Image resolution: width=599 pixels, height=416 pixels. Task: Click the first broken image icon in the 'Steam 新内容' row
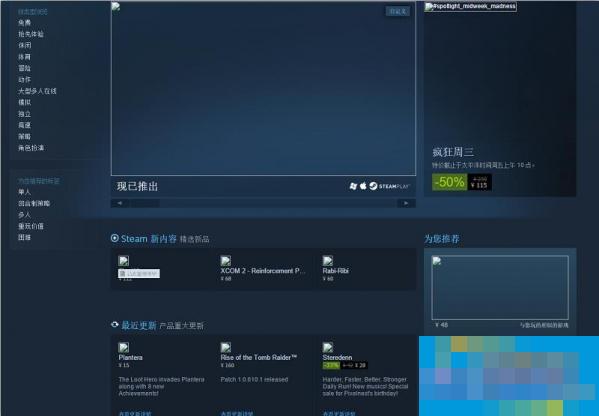(123, 261)
